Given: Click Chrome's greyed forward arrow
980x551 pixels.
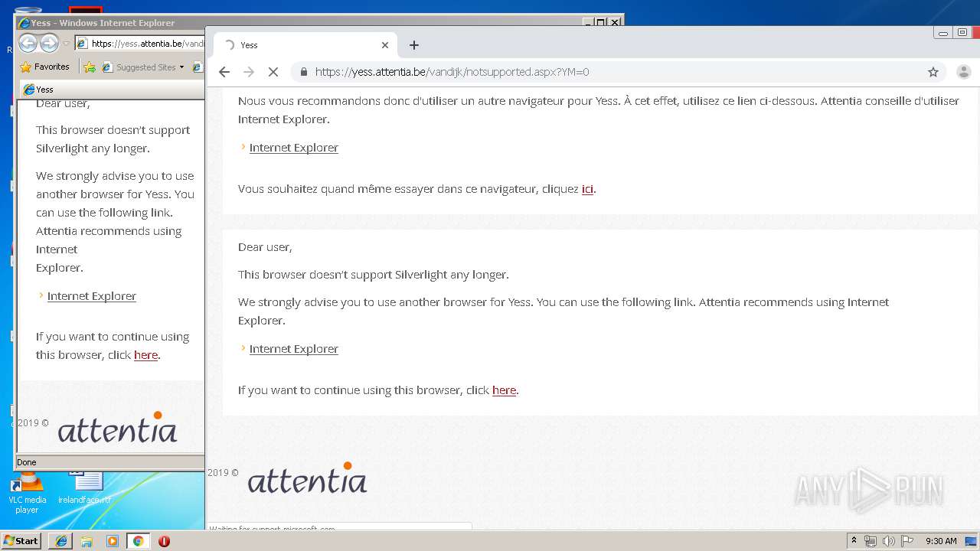Looking at the screenshot, I should tap(248, 72).
